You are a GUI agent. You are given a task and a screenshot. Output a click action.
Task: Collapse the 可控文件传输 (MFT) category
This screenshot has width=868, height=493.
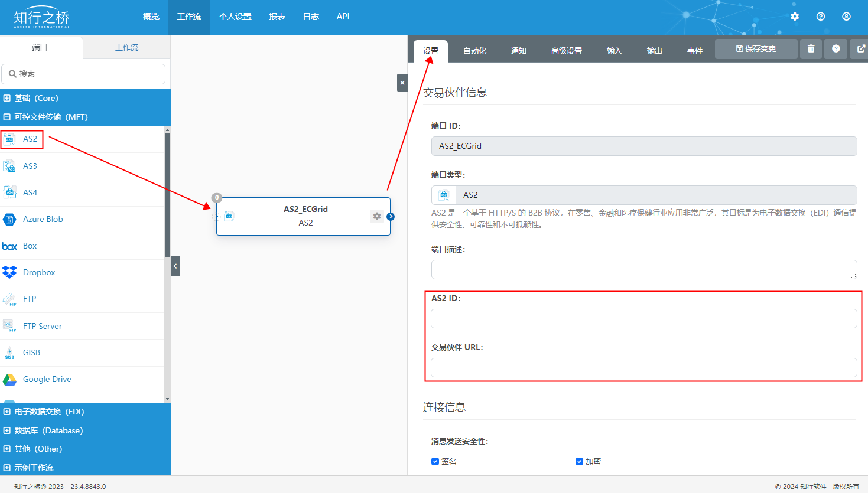(x=7, y=117)
